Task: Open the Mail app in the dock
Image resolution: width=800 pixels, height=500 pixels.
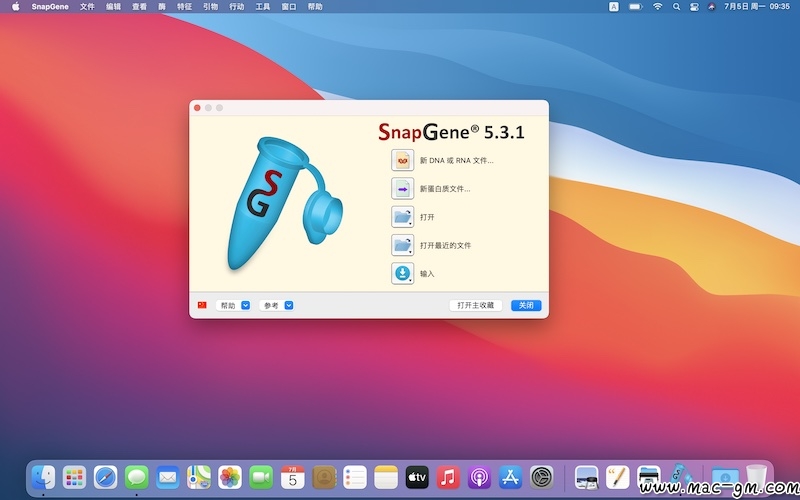Action: click(x=168, y=478)
